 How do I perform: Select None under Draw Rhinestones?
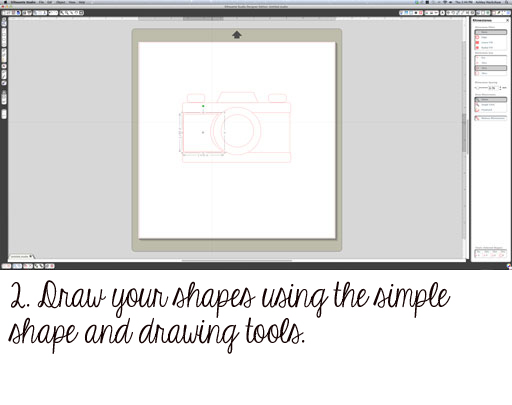coord(491,99)
